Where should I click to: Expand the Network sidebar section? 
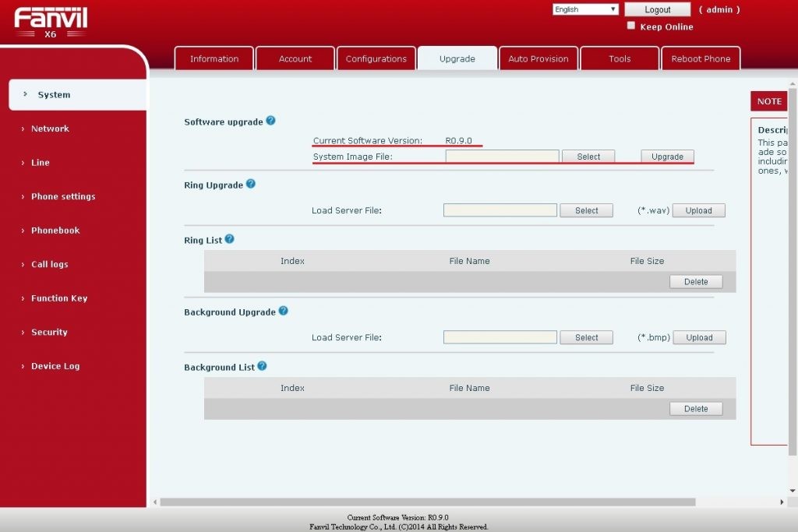(50, 129)
